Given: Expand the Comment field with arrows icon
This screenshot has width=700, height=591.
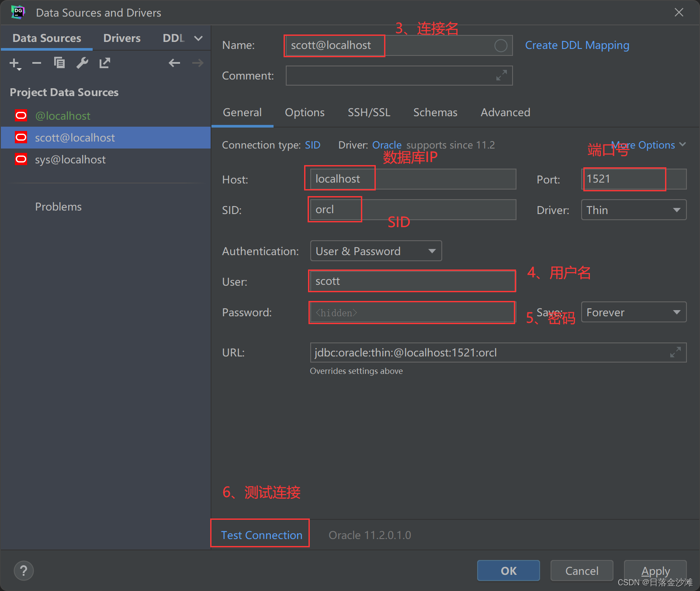Looking at the screenshot, I should (502, 75).
